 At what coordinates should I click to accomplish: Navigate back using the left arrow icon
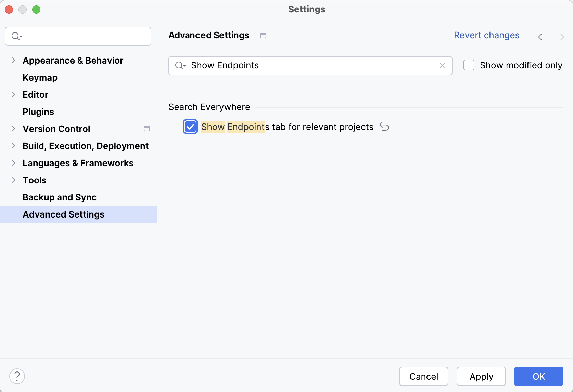pyautogui.click(x=542, y=37)
